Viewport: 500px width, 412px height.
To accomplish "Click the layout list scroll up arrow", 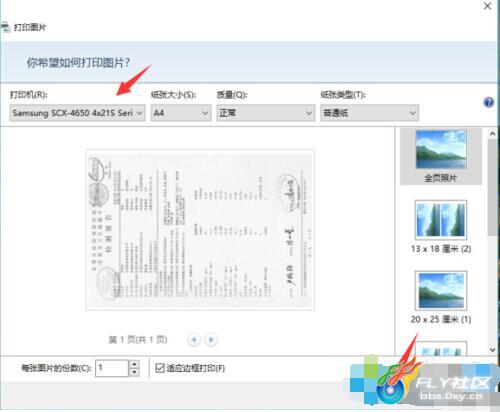I will tap(493, 133).
